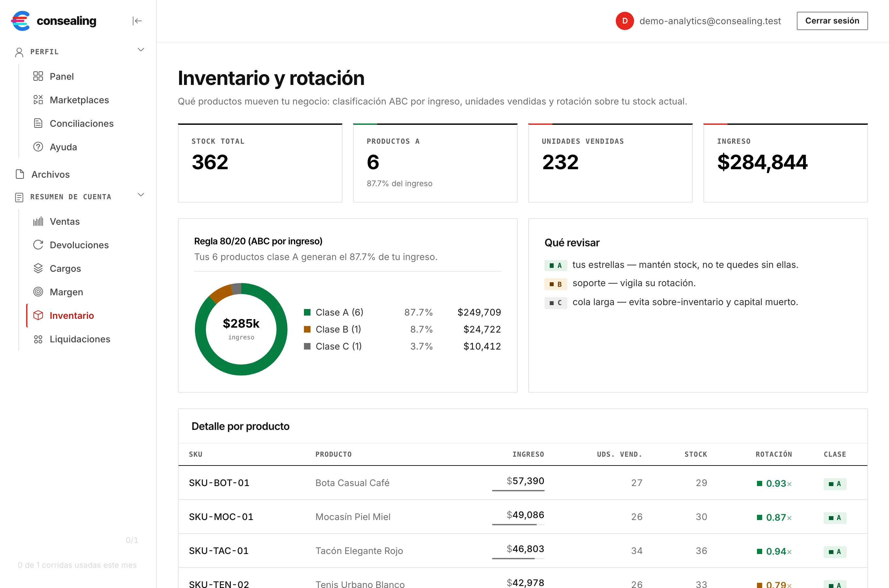Screen dimensions: 889x588
Task: Click the consealing logo icon
Action: (x=20, y=21)
